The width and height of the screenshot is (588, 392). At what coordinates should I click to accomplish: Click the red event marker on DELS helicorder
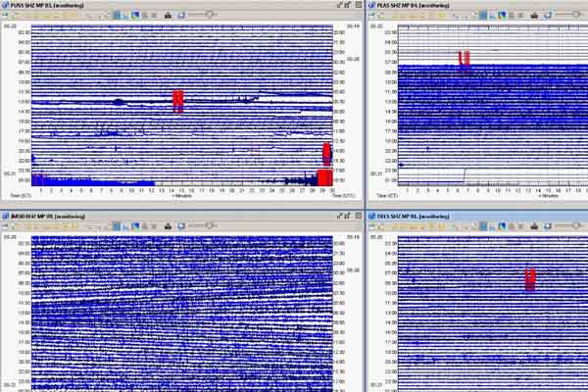tap(530, 279)
